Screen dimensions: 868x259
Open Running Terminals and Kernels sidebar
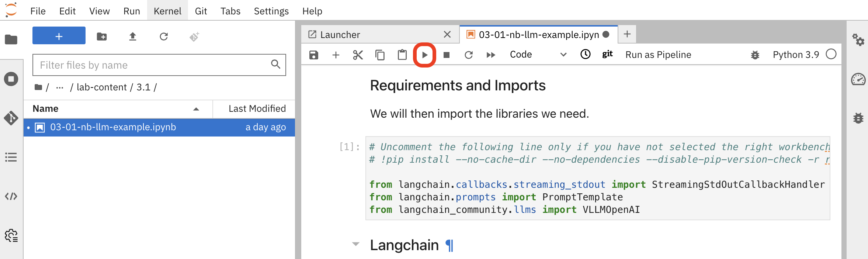point(11,79)
